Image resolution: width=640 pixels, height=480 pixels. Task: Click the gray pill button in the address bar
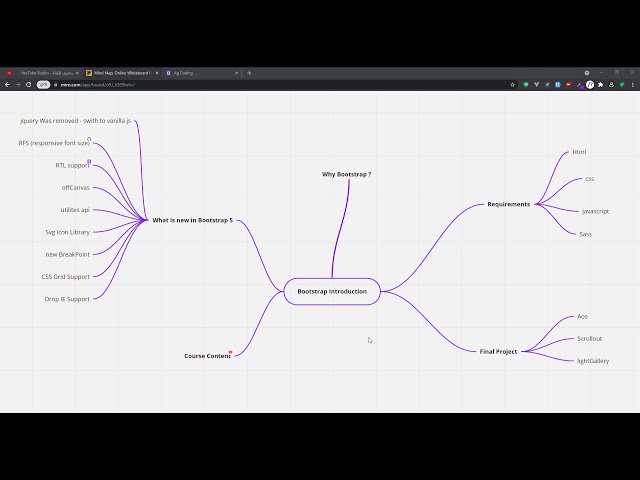[43, 84]
